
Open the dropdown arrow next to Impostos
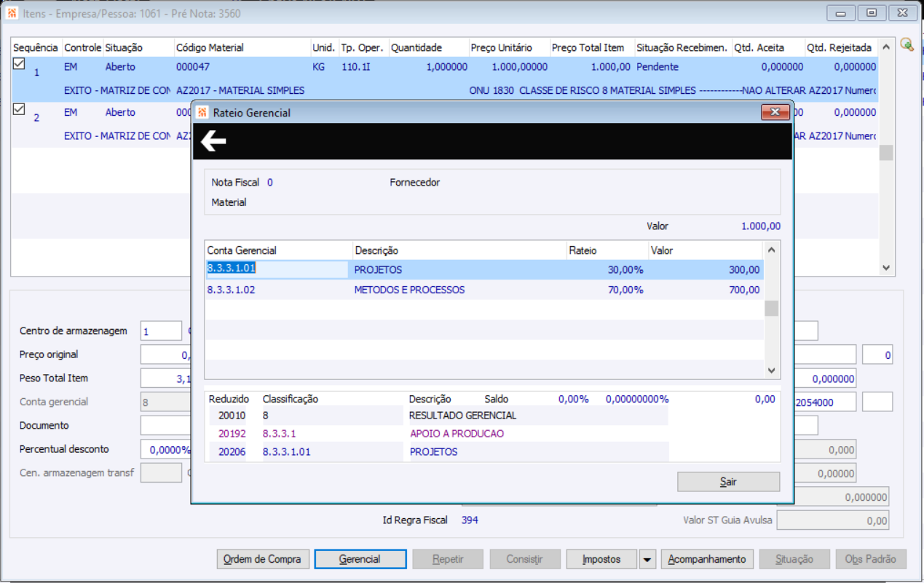pyautogui.click(x=647, y=559)
